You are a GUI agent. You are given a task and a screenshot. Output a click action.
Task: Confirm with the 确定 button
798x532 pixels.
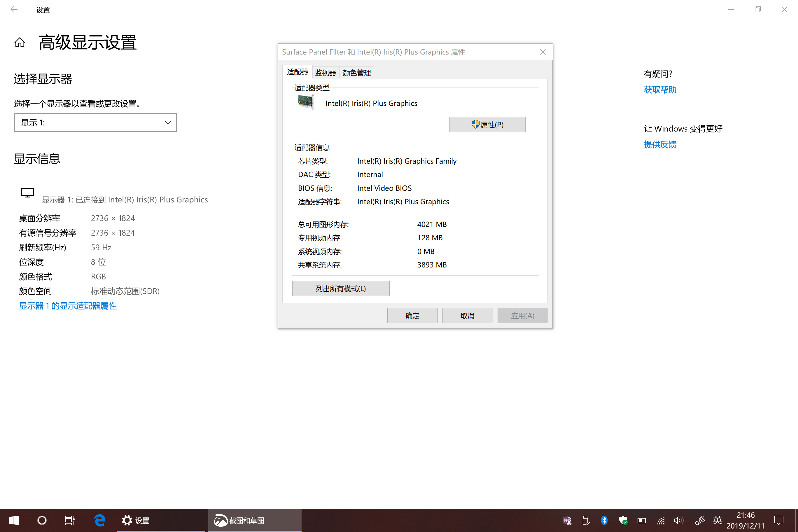412,316
